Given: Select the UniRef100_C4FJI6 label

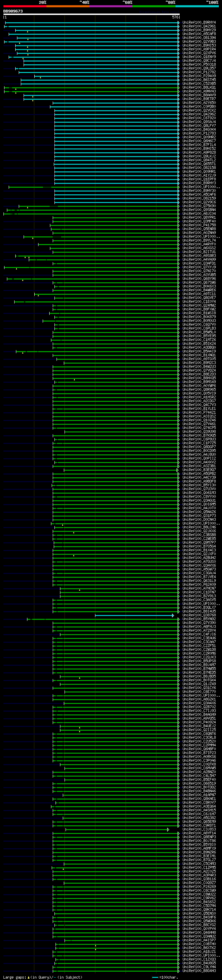Looking at the screenshot, I should tap(199, 634).
